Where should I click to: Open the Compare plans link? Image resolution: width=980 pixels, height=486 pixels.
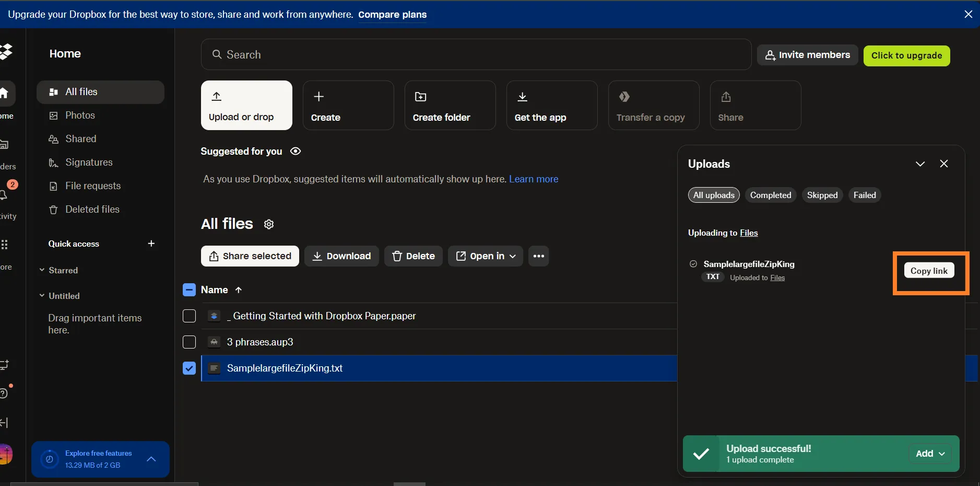(393, 15)
